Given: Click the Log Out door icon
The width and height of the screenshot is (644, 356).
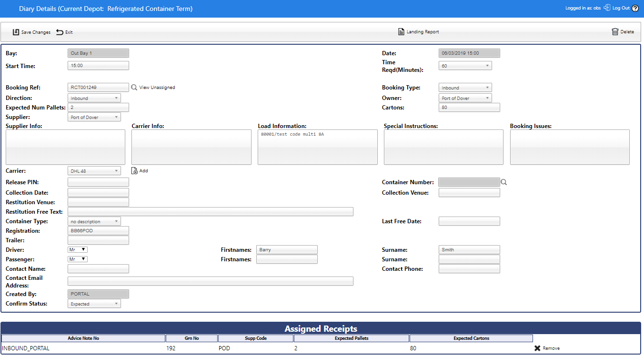Looking at the screenshot, I should tap(607, 8).
